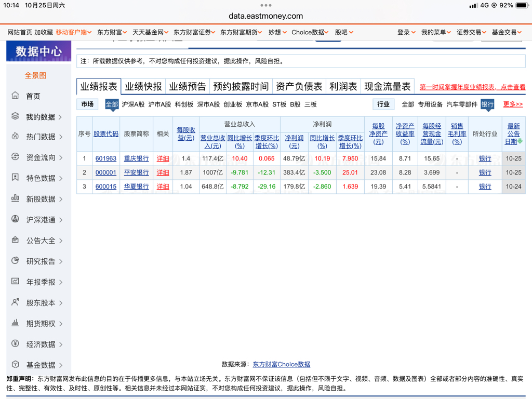Click the 基金数据 hexagon icon
The image size is (532, 399).
point(15,364)
